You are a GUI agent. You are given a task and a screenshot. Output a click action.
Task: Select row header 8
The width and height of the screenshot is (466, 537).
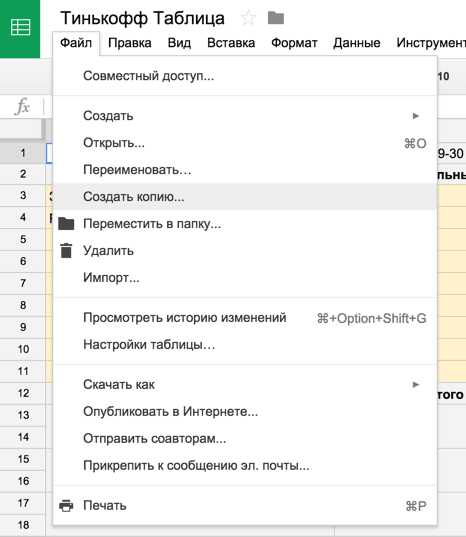(23, 305)
